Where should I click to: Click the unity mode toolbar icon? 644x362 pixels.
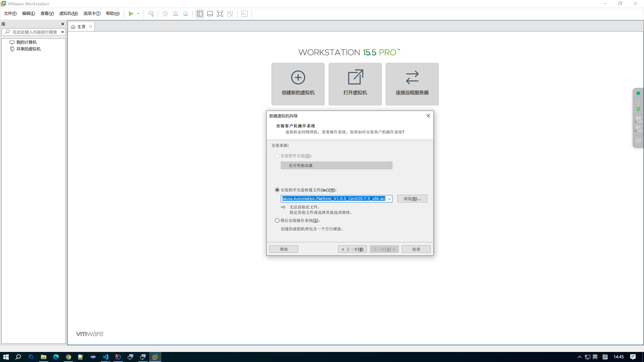coord(230,14)
